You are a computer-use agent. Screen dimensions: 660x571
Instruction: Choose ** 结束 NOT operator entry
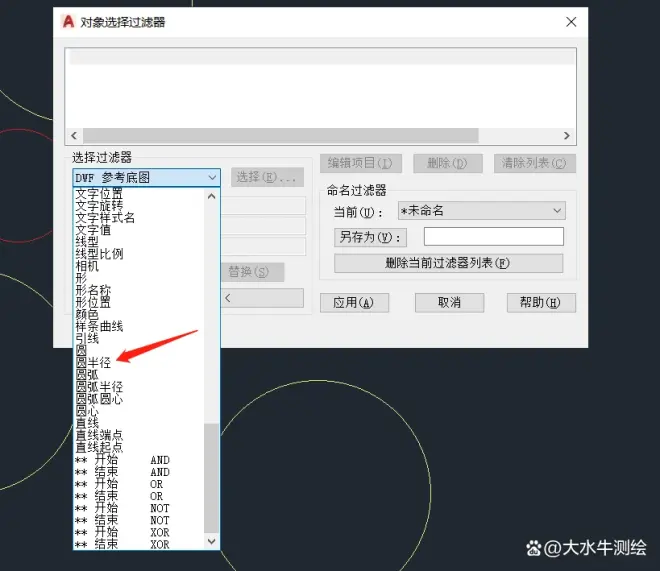(122, 521)
